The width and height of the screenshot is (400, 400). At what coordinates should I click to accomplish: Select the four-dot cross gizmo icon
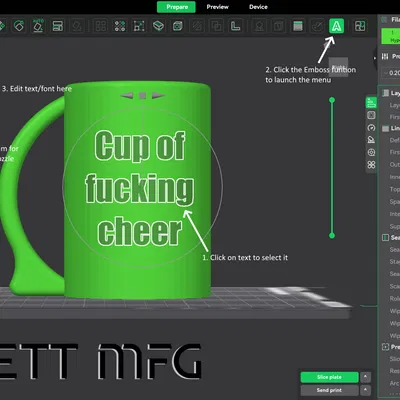(120, 26)
